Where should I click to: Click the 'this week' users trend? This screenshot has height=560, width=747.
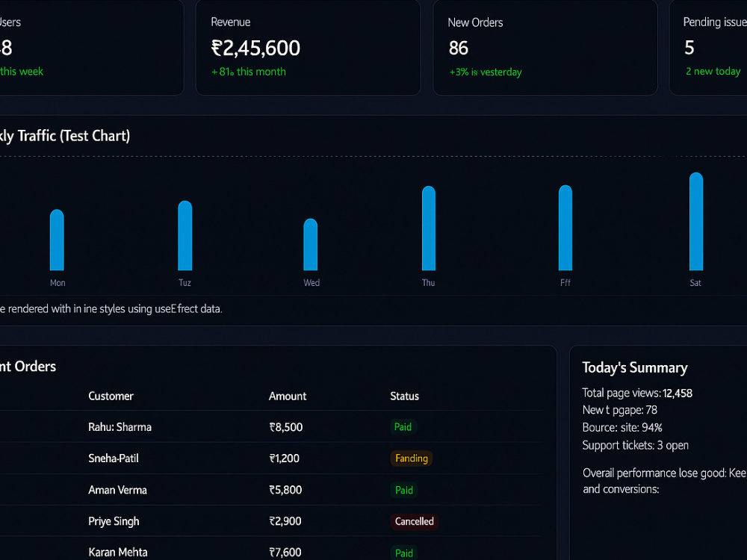22,72
